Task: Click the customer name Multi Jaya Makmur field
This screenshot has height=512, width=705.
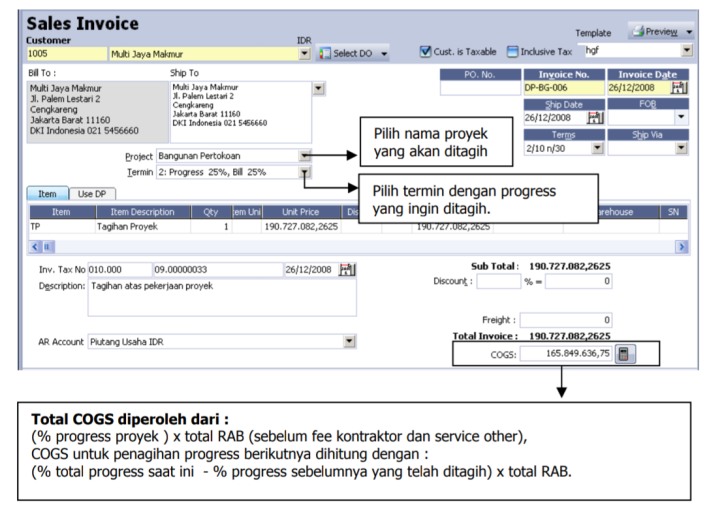Action: coord(204,54)
